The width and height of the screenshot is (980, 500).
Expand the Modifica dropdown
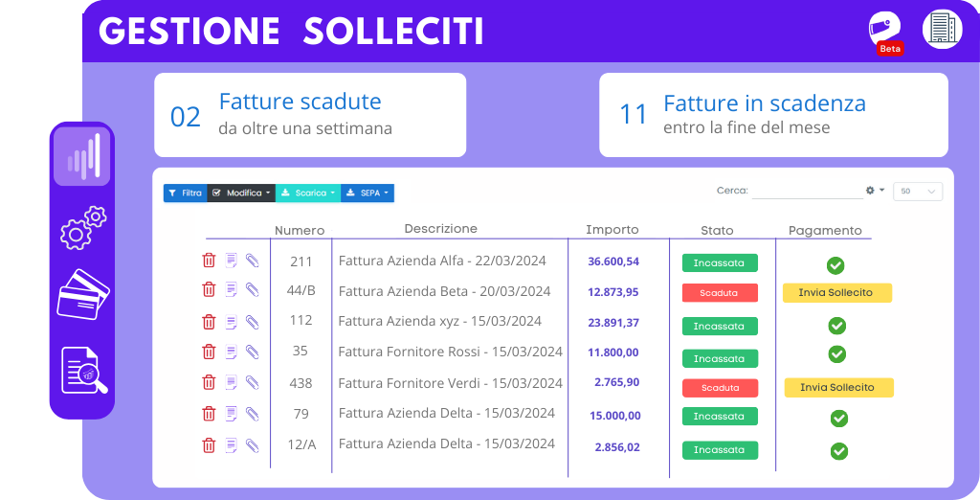[241, 193]
